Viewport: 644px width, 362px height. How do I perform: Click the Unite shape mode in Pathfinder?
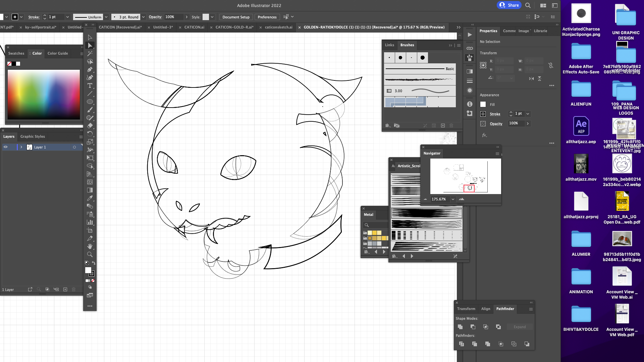(460, 327)
